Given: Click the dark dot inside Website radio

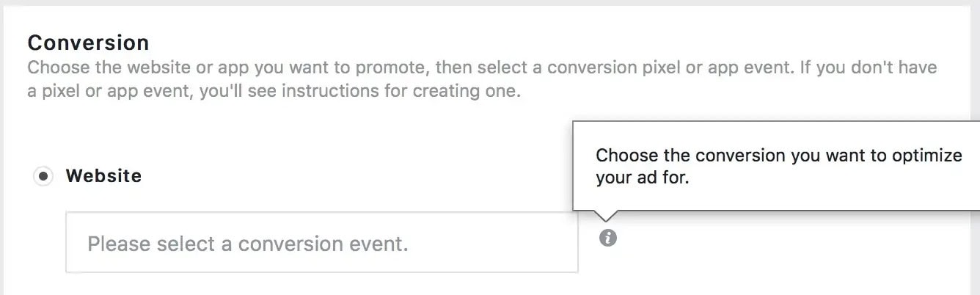Looking at the screenshot, I should click(x=43, y=177).
